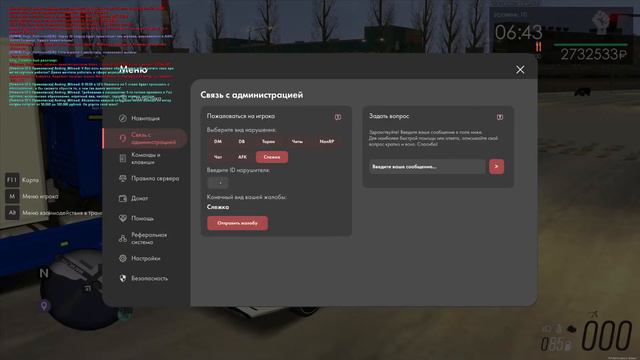Click the Связь с администрацией heading
Viewport: 640px width, 360px height.
[251, 95]
